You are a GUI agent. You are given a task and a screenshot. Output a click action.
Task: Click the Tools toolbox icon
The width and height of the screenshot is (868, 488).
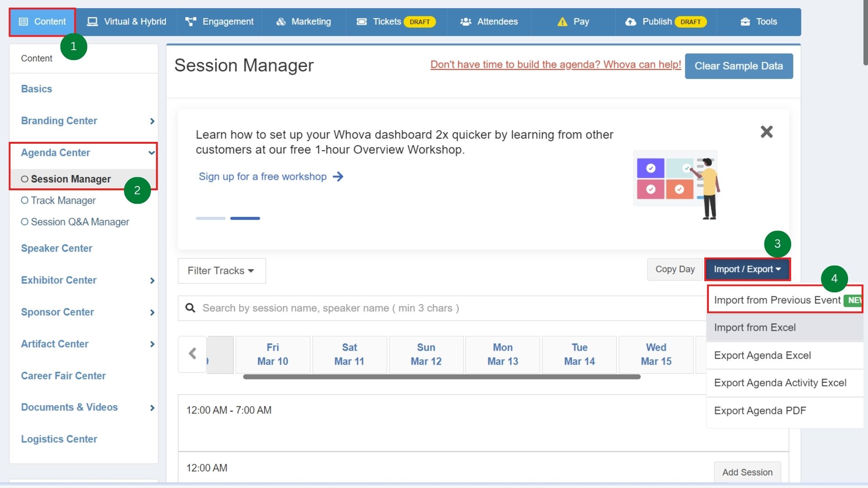pos(745,22)
